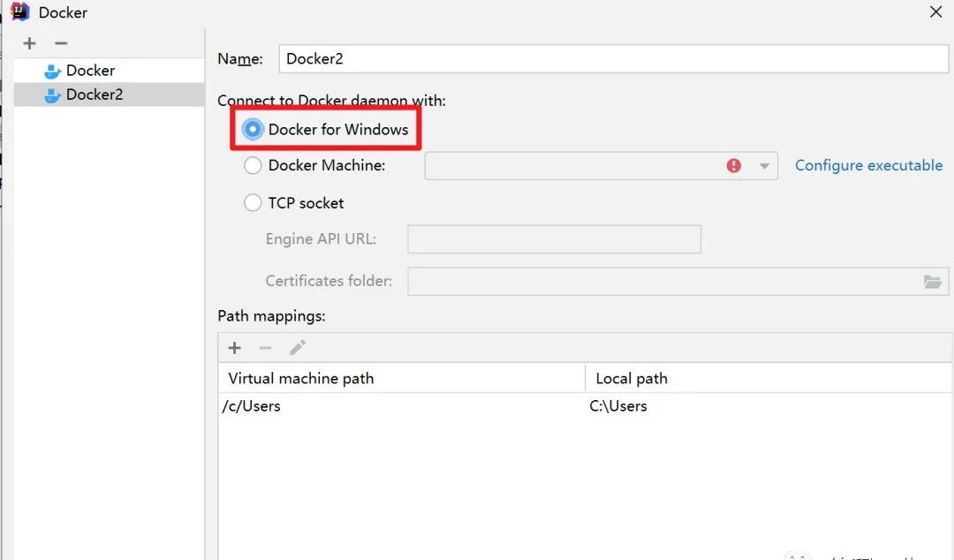The width and height of the screenshot is (954, 560).
Task: Click the Engine API URL field
Action: tap(554, 239)
